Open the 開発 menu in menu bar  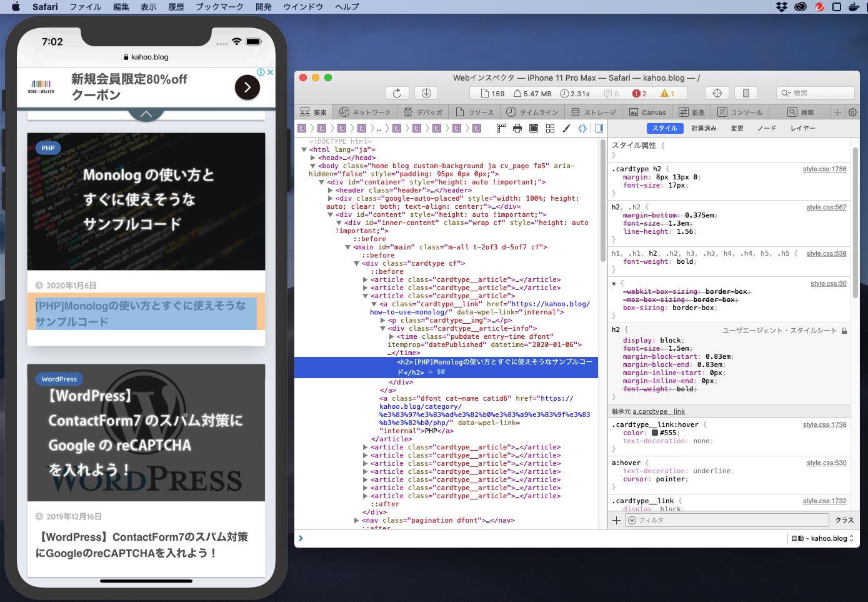(264, 7)
